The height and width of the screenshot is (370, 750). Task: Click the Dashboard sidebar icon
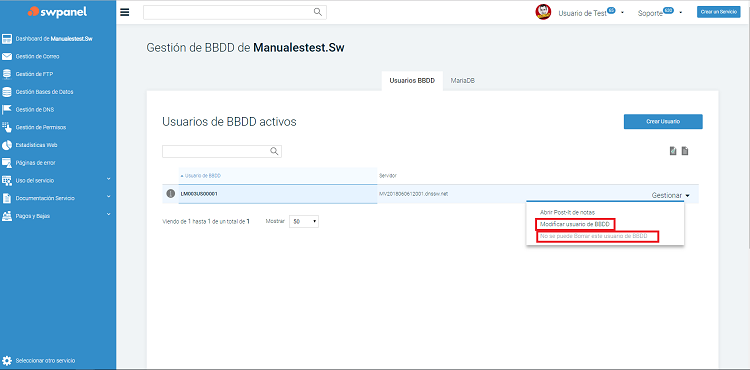coord(7,39)
